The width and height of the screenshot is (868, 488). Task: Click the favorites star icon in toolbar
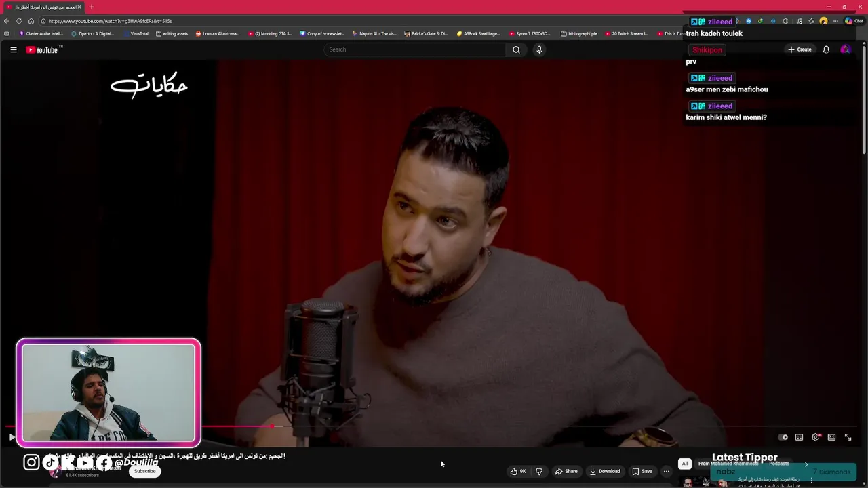pyautogui.click(x=811, y=21)
